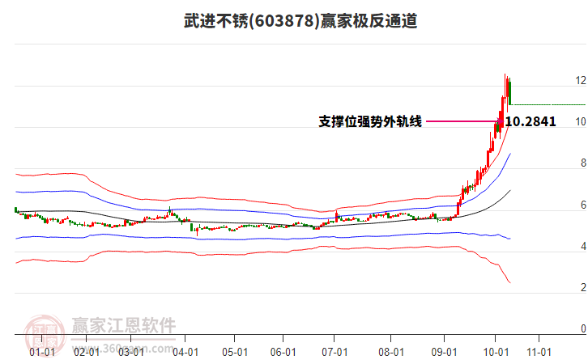Click the x-axis date 01-01
588x364 pixels.
coord(42,352)
